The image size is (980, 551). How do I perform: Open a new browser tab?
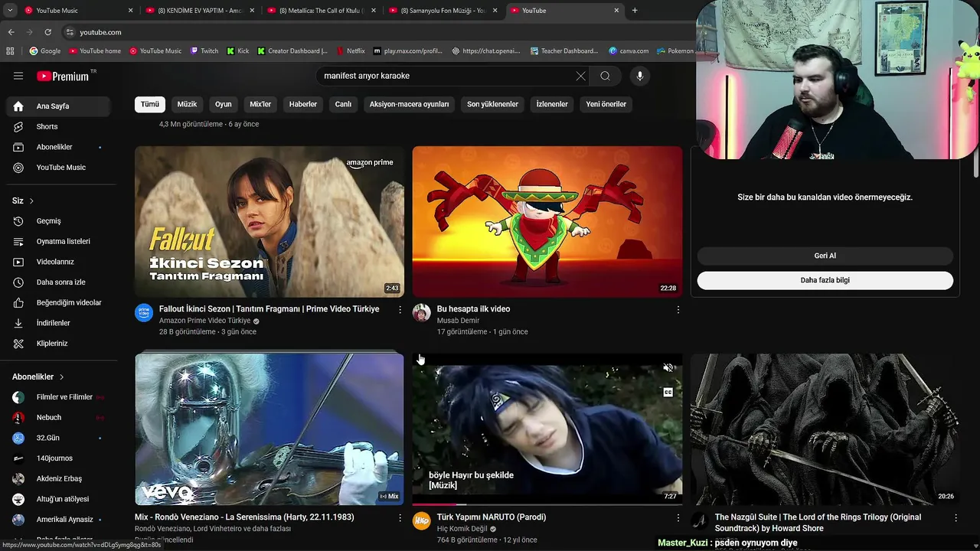635,11
